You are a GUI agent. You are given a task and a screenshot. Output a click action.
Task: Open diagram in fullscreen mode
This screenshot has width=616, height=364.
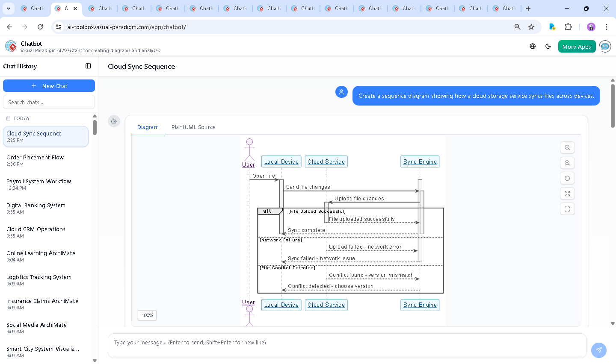pyautogui.click(x=567, y=209)
